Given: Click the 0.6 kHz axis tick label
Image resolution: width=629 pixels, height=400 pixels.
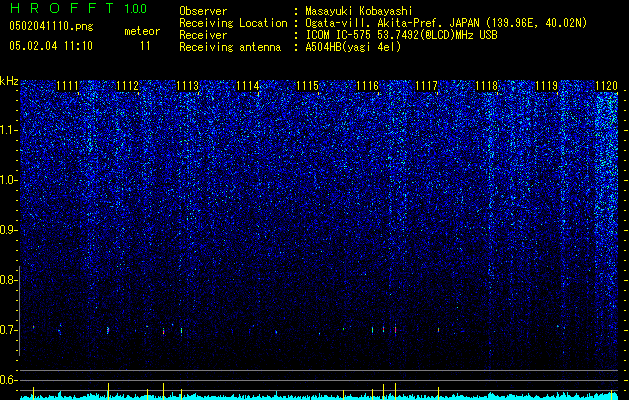Looking at the screenshot, I should point(8,380).
